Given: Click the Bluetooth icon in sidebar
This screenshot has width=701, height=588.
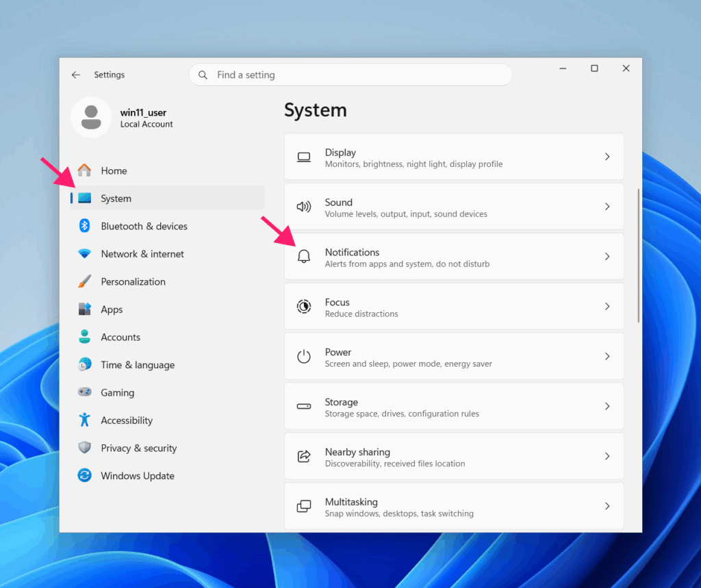Looking at the screenshot, I should click(84, 226).
